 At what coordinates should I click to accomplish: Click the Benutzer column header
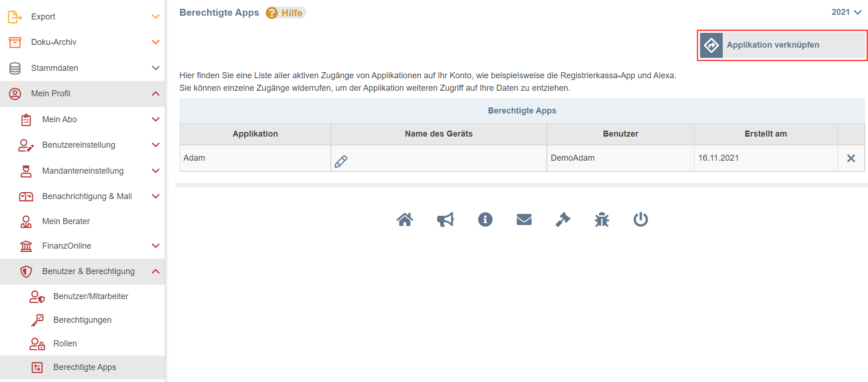pos(620,134)
